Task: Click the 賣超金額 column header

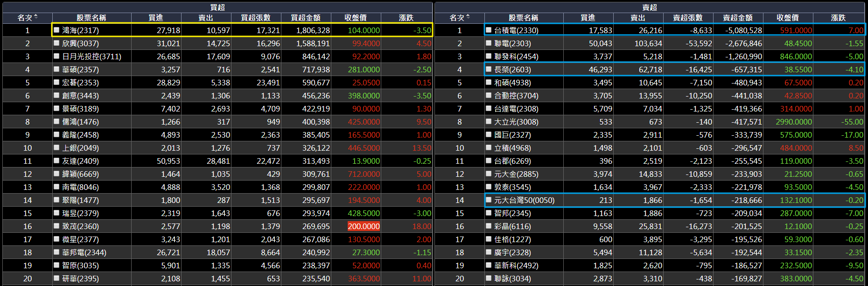Action: pos(738,18)
